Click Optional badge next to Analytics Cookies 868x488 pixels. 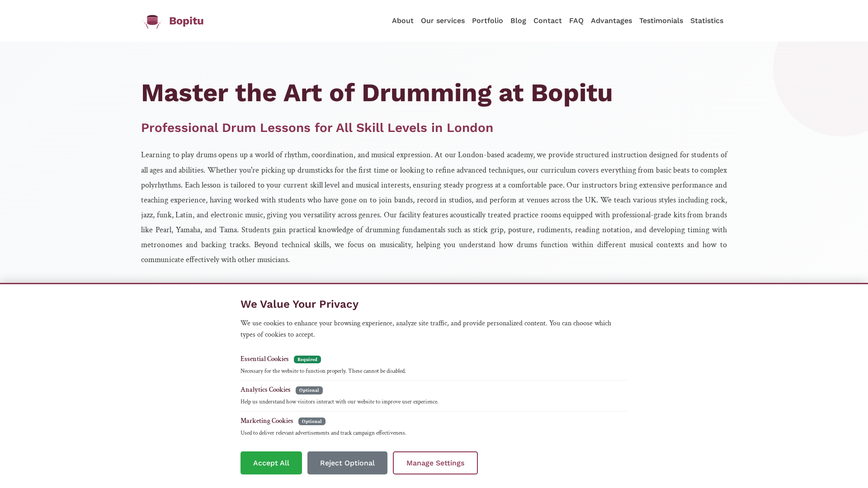(309, 390)
